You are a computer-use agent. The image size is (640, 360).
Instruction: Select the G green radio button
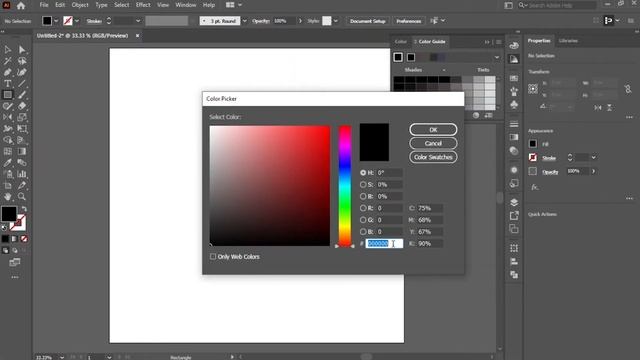click(x=363, y=220)
